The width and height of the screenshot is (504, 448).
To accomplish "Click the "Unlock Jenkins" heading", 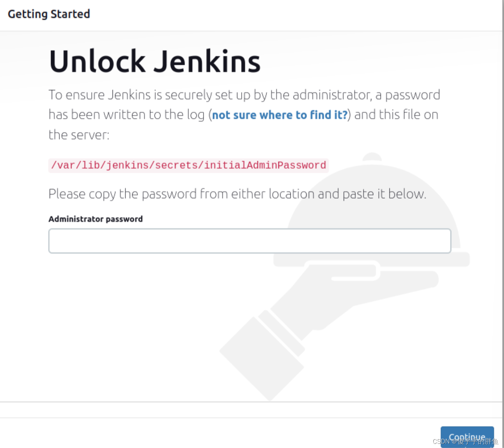I will [x=155, y=62].
